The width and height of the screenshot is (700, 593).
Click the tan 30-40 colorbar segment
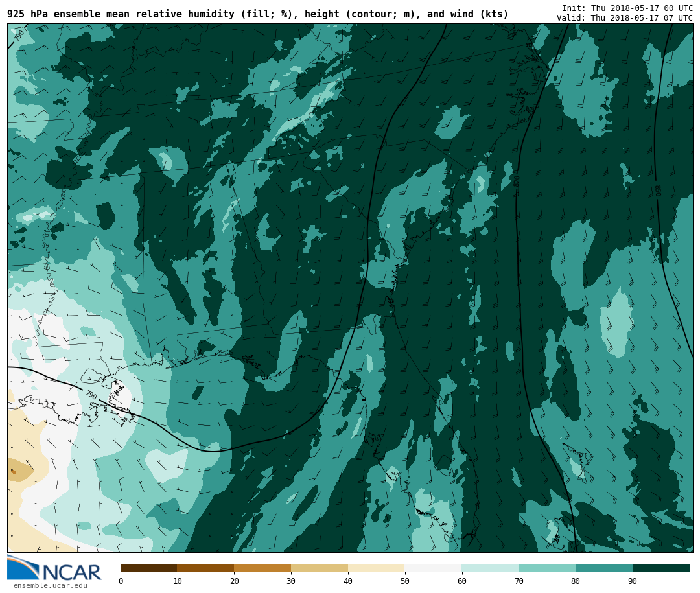click(x=320, y=568)
